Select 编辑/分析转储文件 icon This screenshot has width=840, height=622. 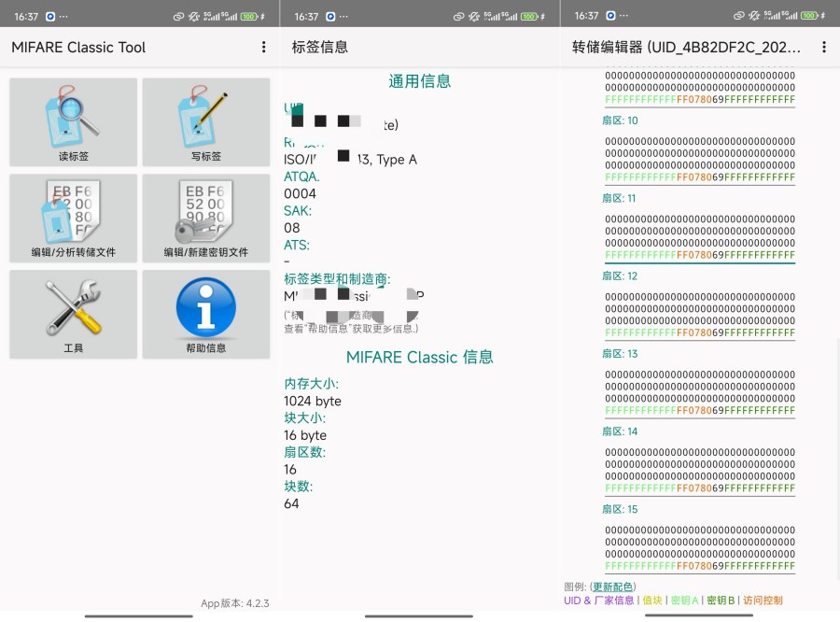pyautogui.click(x=73, y=218)
